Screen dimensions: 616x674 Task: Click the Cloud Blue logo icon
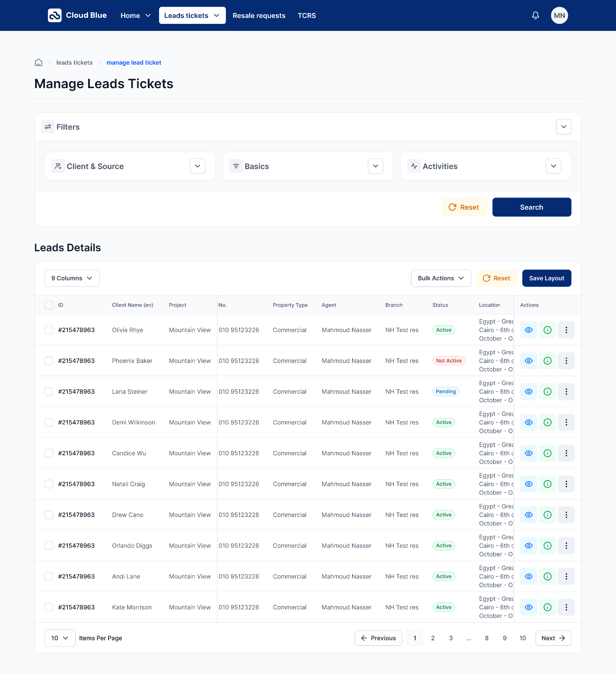click(55, 15)
